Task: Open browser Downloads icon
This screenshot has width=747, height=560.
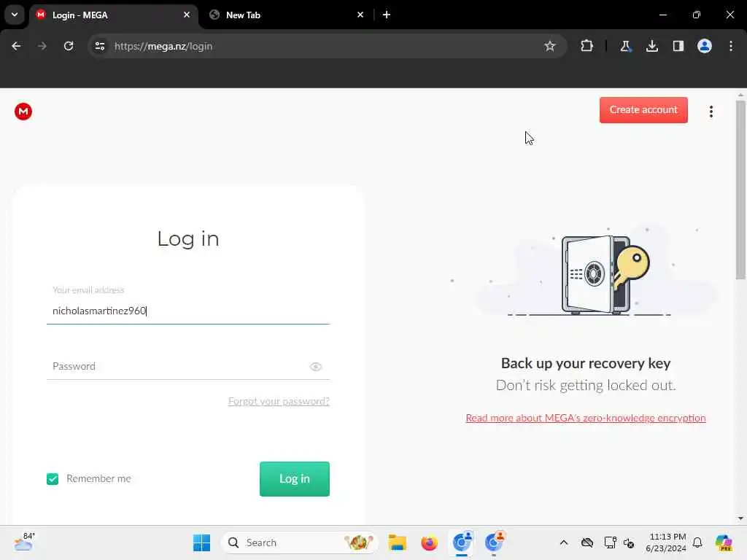Action: coord(651,46)
